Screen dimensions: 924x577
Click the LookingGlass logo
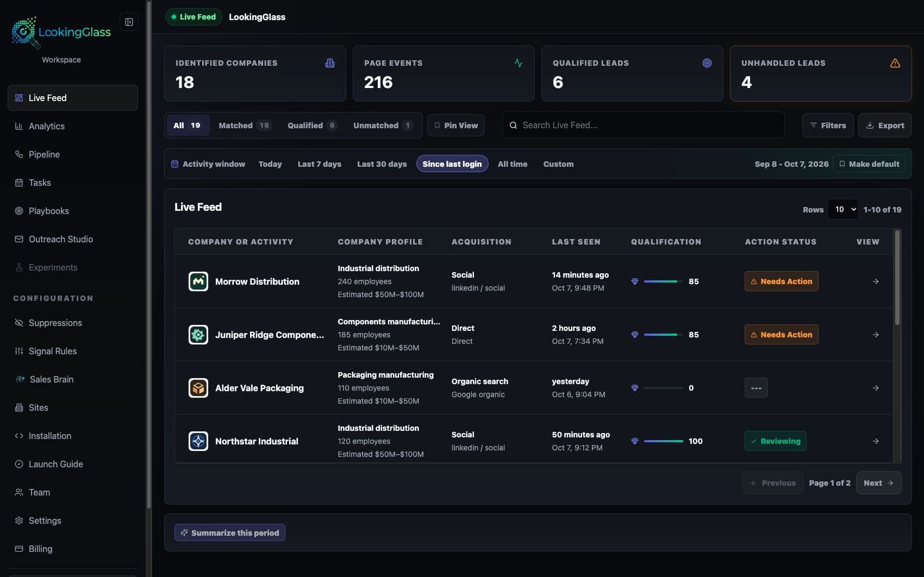(x=61, y=32)
